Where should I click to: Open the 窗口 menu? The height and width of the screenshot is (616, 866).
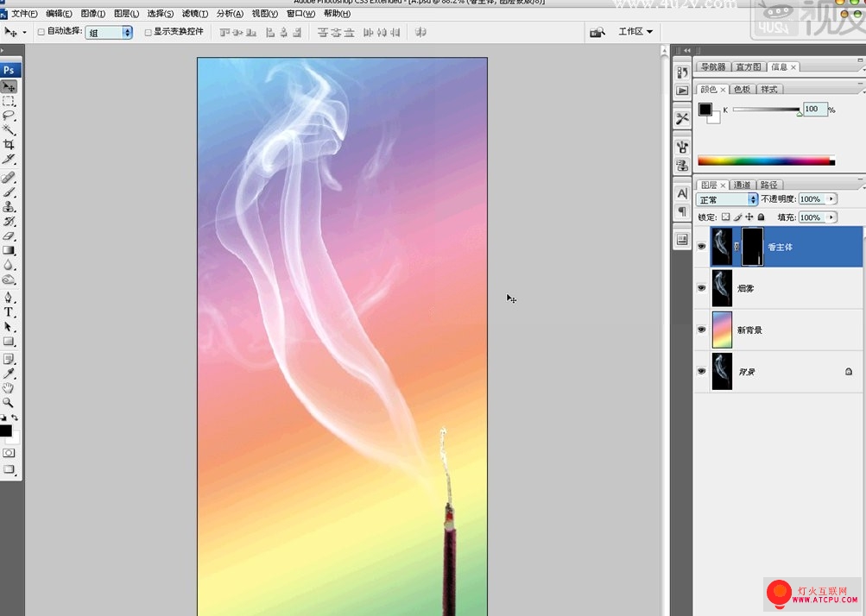click(301, 14)
